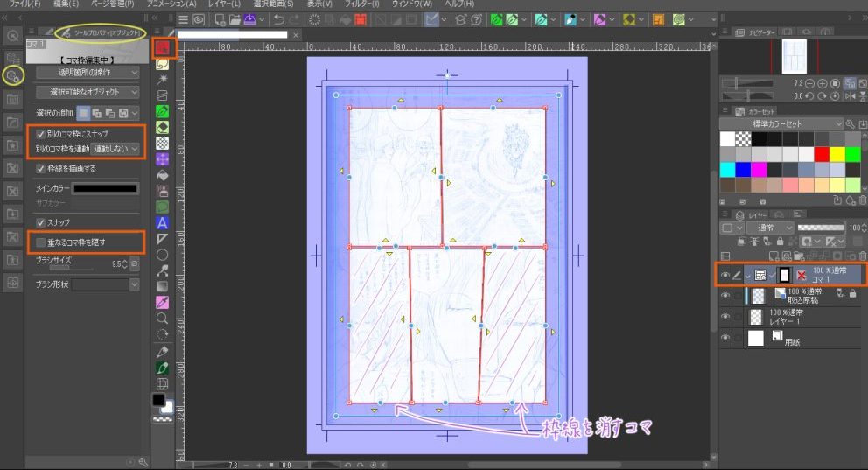Select the Text tool (A icon)
Viewport: 868px width, 470px height.
click(x=162, y=222)
